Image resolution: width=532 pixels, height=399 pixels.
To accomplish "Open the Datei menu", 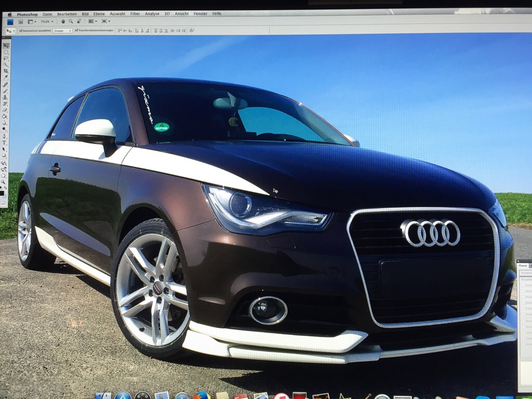I will [47, 14].
